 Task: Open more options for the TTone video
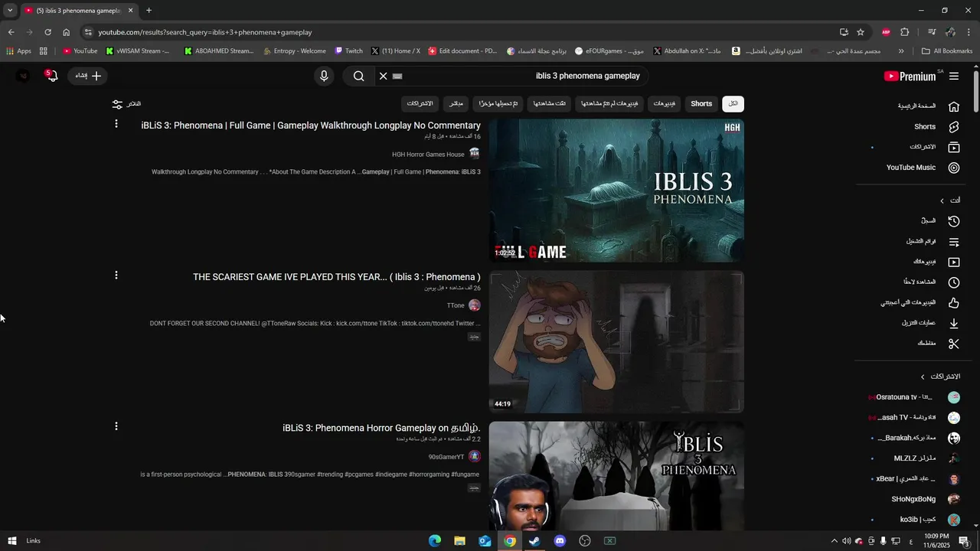pyautogui.click(x=116, y=275)
